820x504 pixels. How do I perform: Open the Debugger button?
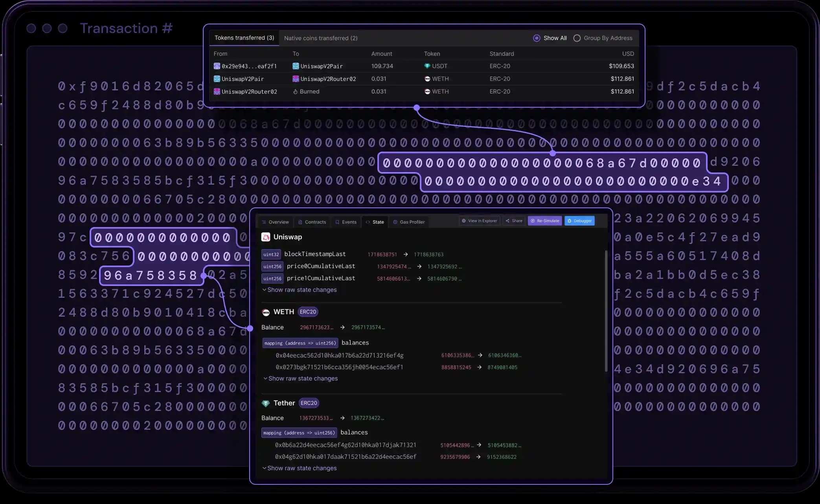(x=579, y=221)
